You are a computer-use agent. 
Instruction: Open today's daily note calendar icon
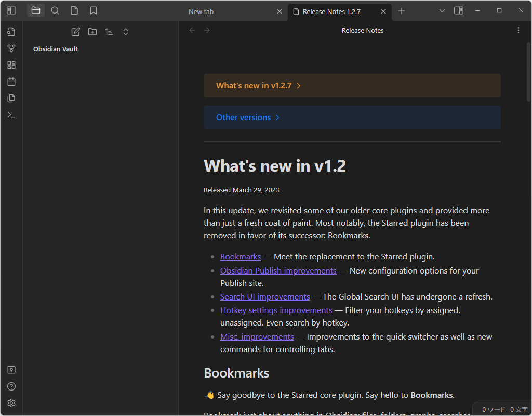[11, 82]
